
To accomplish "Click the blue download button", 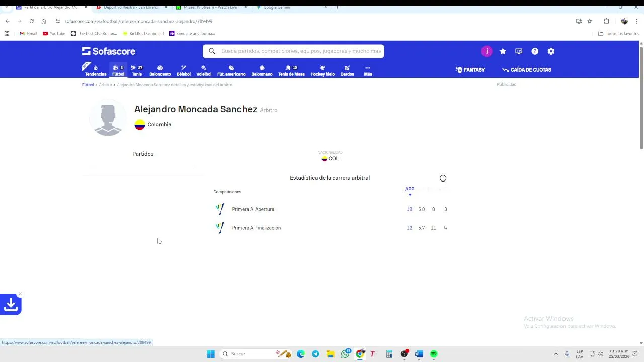I will (x=11, y=304).
